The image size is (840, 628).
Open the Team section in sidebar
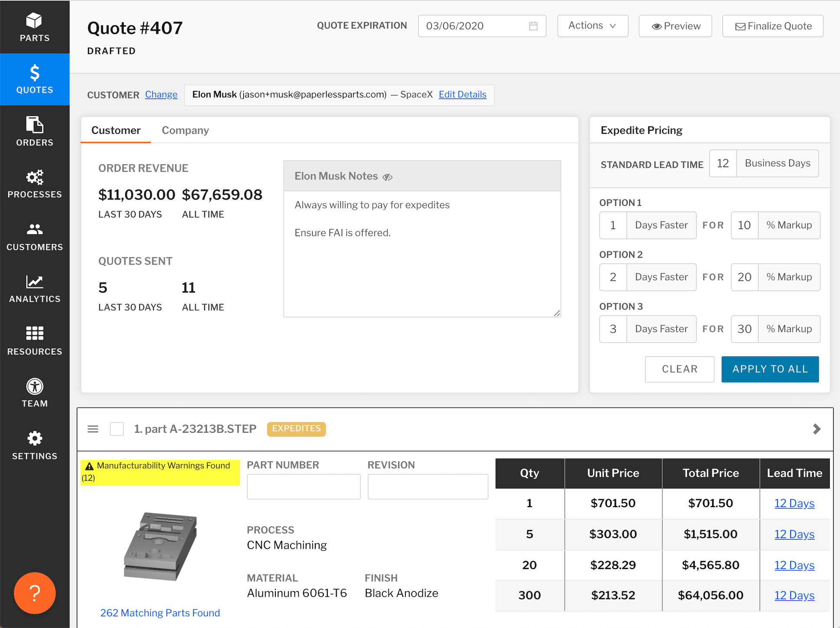(x=34, y=392)
